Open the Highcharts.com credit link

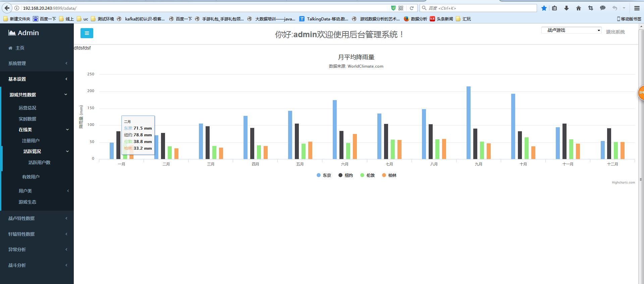[x=623, y=183]
